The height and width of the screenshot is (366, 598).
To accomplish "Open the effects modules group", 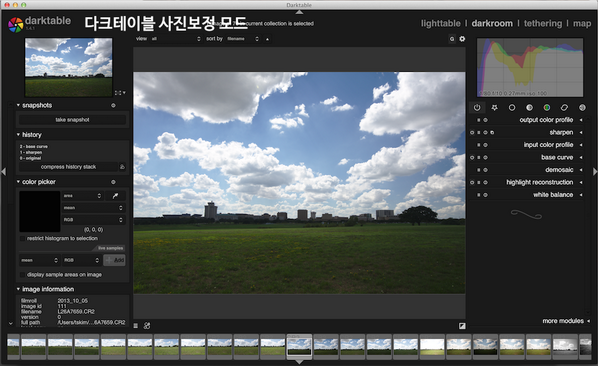I will (x=582, y=108).
